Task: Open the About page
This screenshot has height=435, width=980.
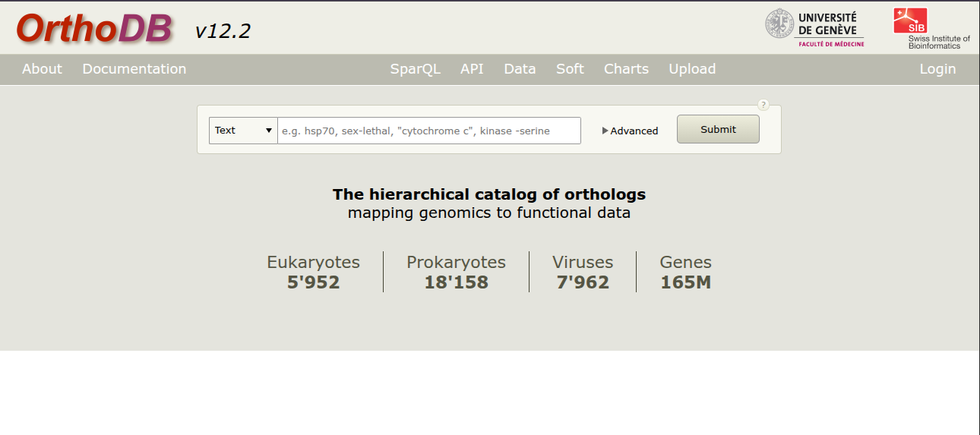Action: click(42, 69)
